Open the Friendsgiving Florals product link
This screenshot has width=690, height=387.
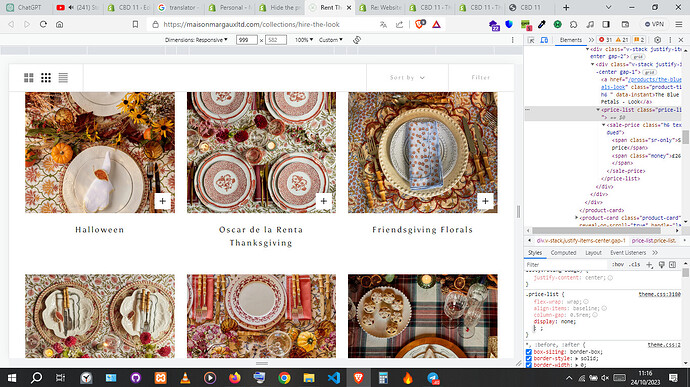[x=422, y=229]
